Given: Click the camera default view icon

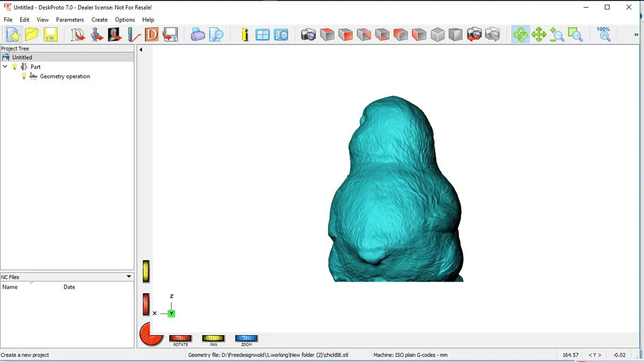Looking at the screenshot, I should 308,35.
